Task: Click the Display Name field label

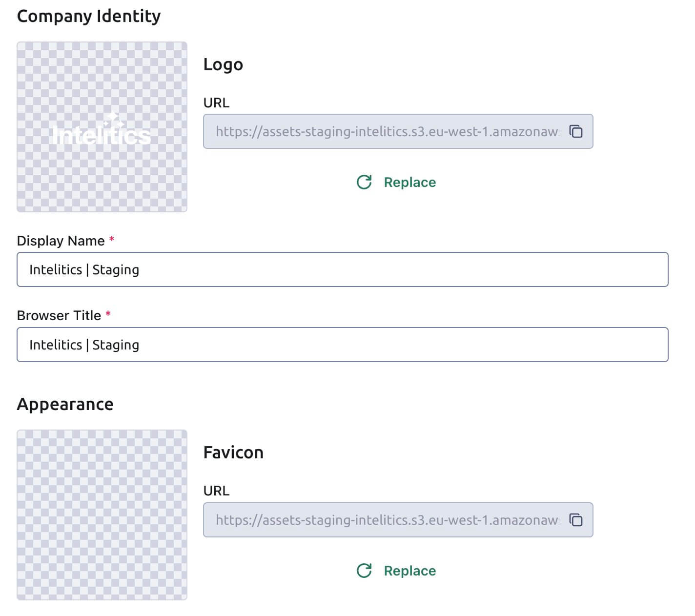Action: (61, 241)
